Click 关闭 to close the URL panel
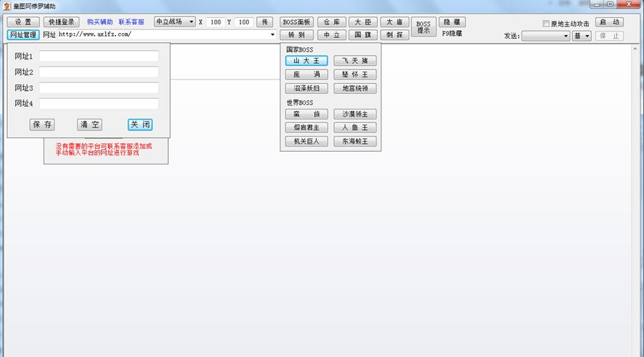Image resolution: width=644 pixels, height=357 pixels. coord(140,124)
